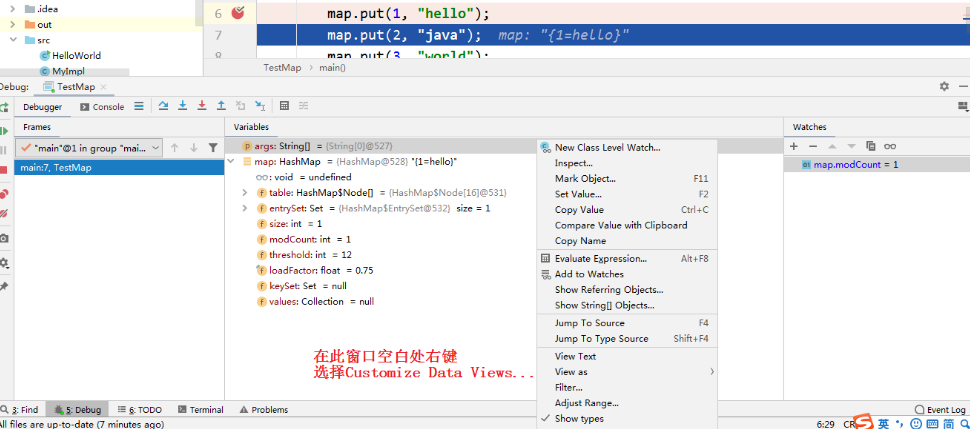The image size is (970, 429).
Task: Open the 6: TODO tool window
Action: (x=139, y=410)
